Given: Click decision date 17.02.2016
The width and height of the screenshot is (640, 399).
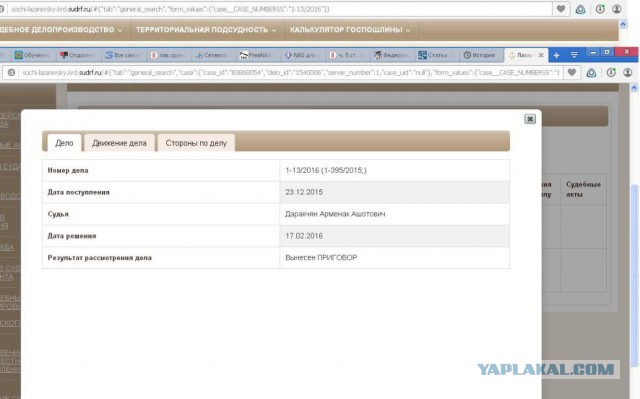Looking at the screenshot, I should tap(304, 236).
